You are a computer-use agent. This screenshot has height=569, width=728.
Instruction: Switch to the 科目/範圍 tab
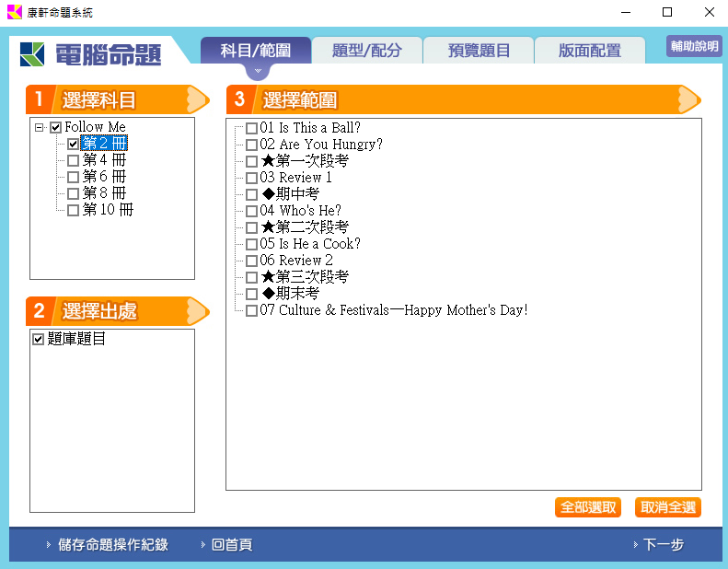point(256,50)
